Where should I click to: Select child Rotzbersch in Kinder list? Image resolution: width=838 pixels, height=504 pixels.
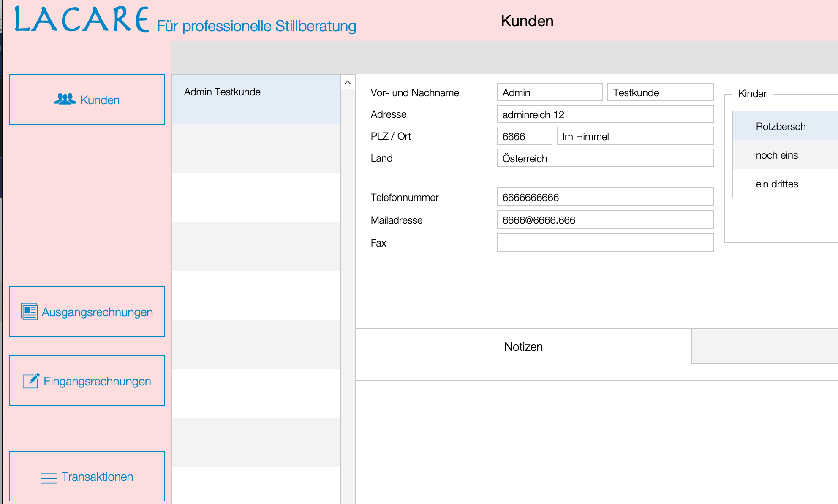click(x=781, y=127)
